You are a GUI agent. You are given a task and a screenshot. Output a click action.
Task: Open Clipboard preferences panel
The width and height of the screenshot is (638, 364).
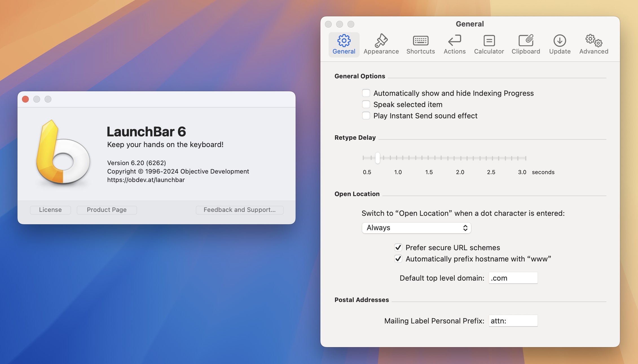[526, 43]
